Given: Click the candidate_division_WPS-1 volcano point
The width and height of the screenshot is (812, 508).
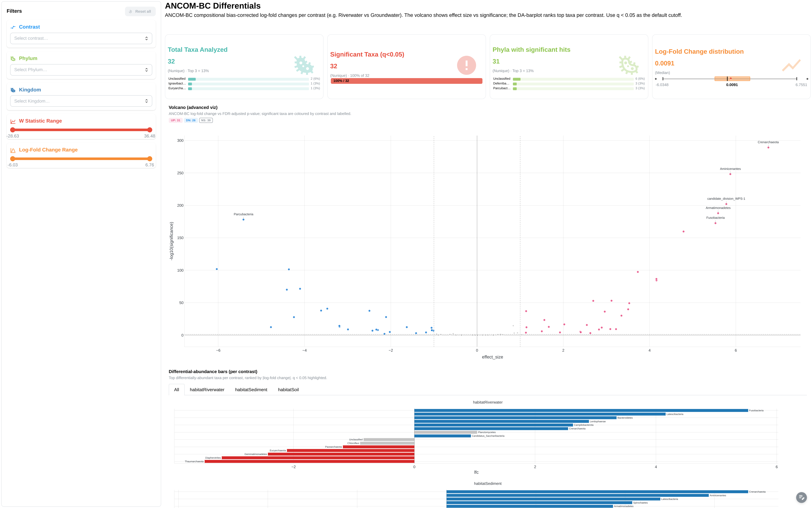Looking at the screenshot, I should pyautogui.click(x=726, y=204).
